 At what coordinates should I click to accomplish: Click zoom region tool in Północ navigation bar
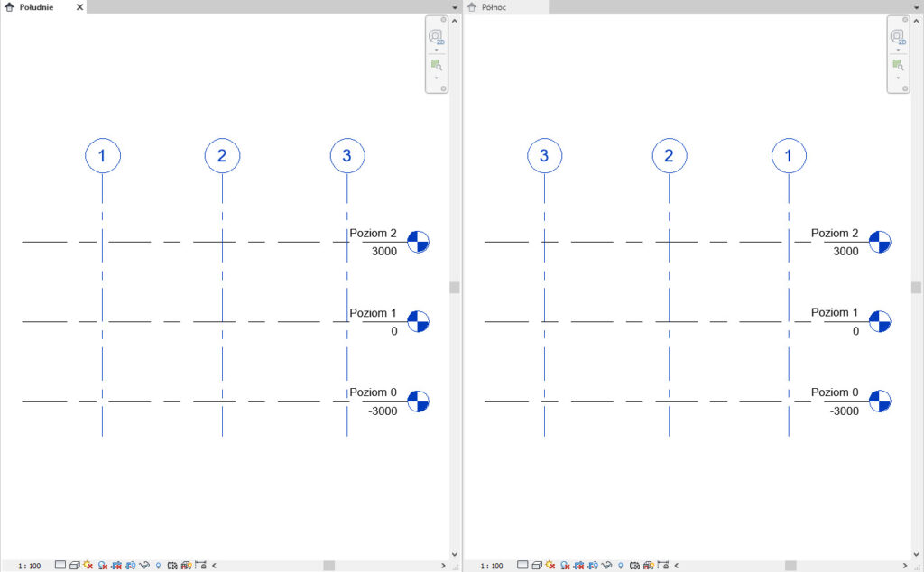(x=898, y=65)
